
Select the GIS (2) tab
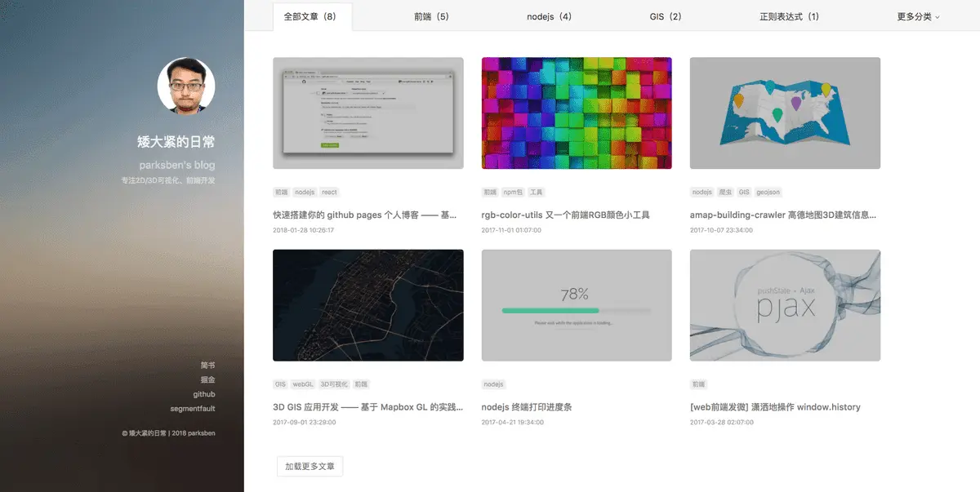tap(665, 16)
